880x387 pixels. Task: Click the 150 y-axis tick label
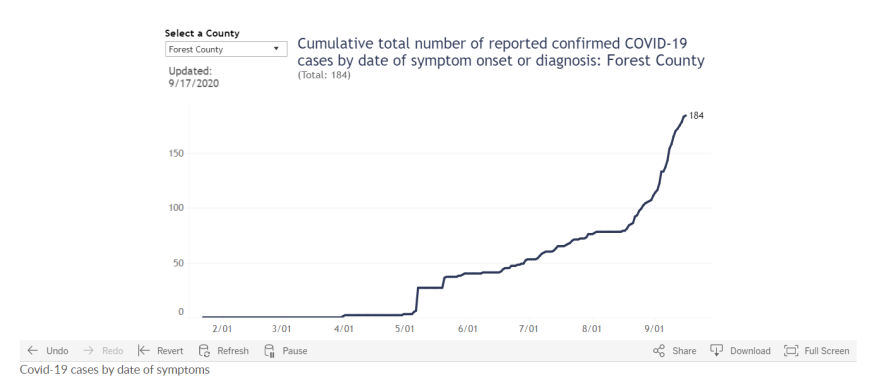pyautogui.click(x=176, y=153)
